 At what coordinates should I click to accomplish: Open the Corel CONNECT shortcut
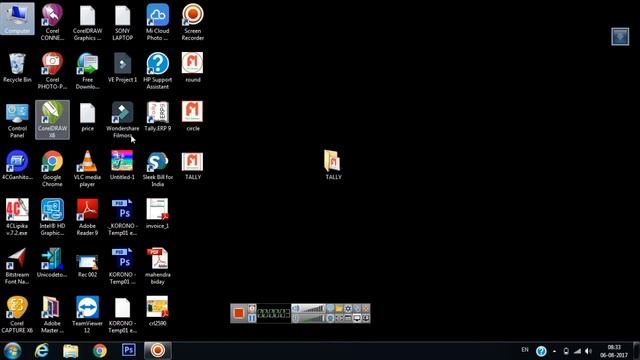(x=52, y=22)
